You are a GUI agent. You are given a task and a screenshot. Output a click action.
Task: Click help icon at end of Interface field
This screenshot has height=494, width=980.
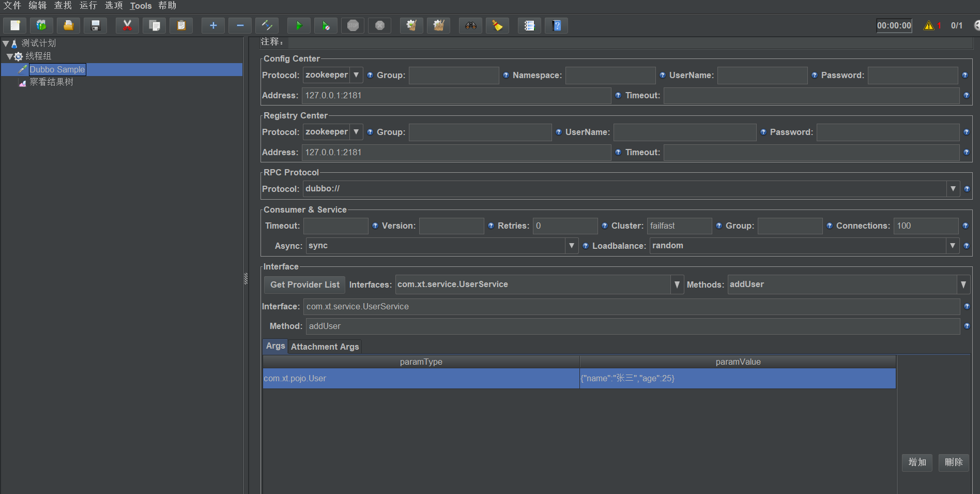coord(967,306)
